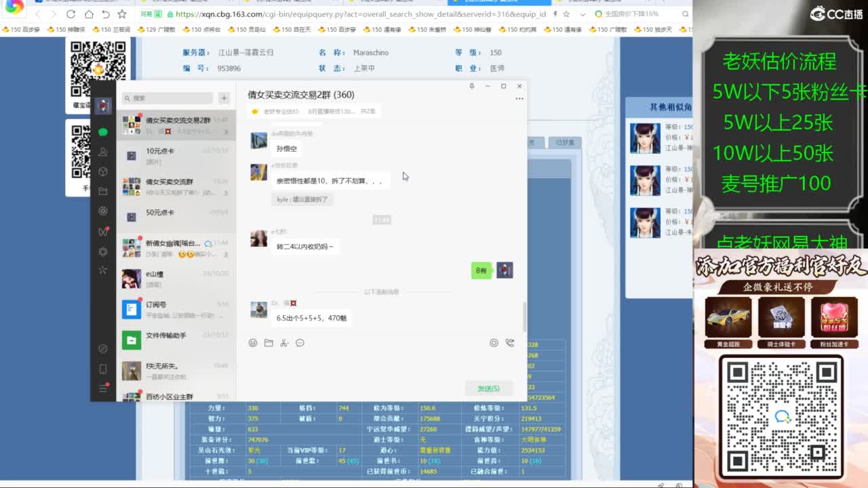Reload the browser page

(71, 14)
